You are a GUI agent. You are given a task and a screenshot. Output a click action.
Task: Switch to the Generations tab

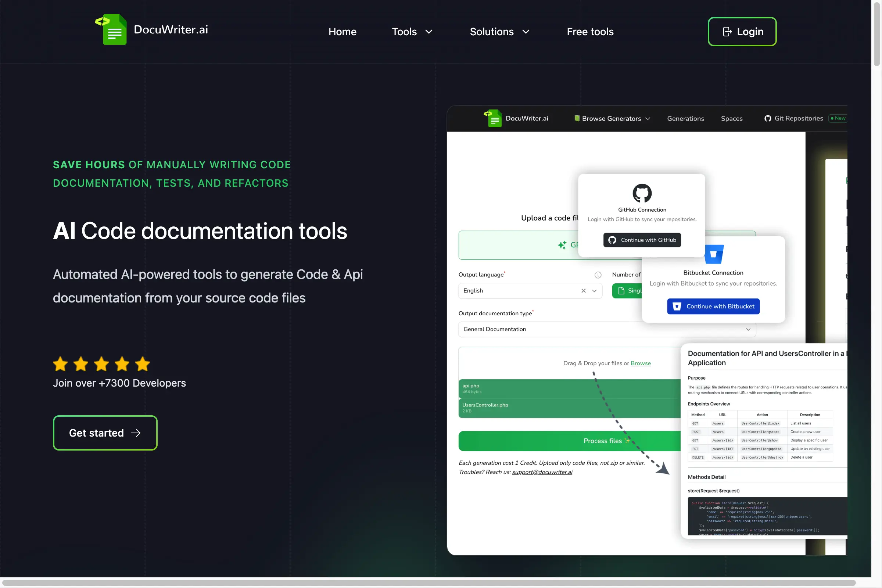click(685, 118)
